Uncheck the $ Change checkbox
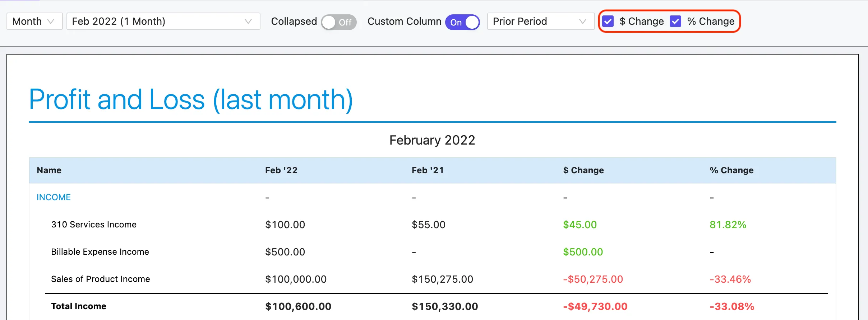The image size is (868, 320). (x=608, y=21)
